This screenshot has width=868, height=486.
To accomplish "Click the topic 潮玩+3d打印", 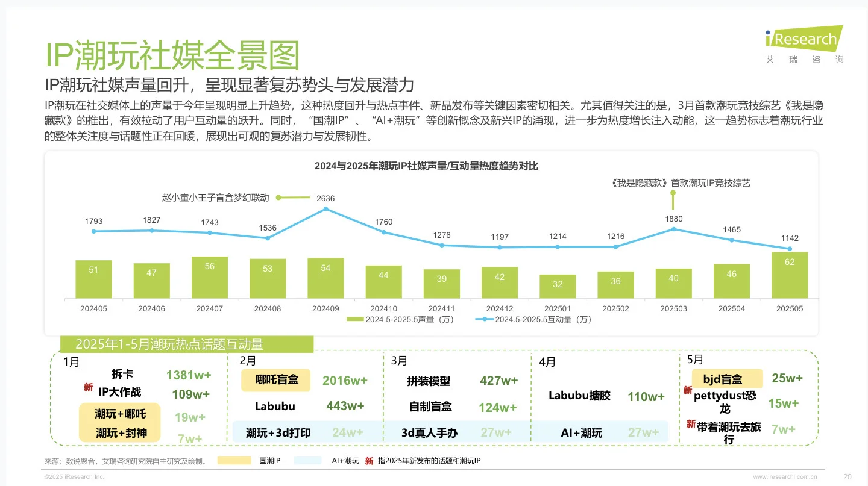I will tap(278, 433).
